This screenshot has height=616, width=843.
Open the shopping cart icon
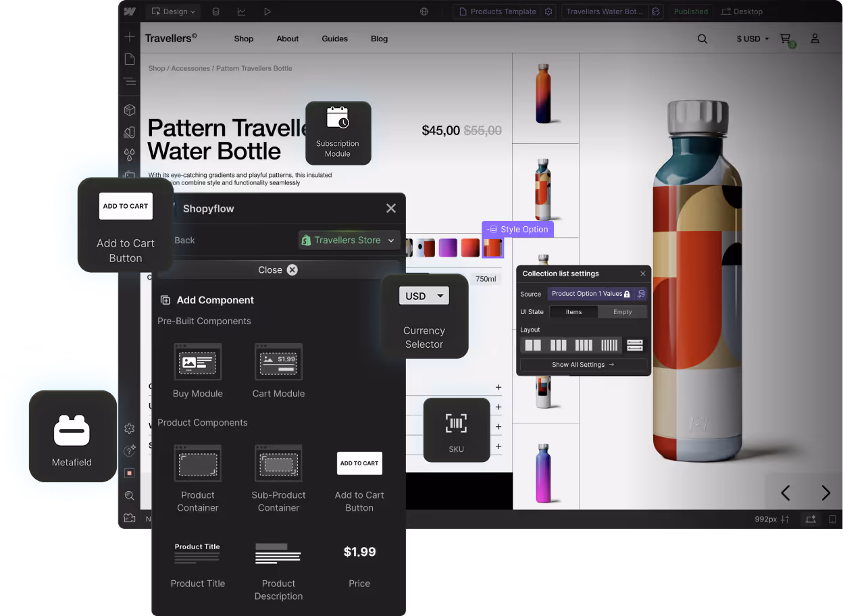click(787, 40)
